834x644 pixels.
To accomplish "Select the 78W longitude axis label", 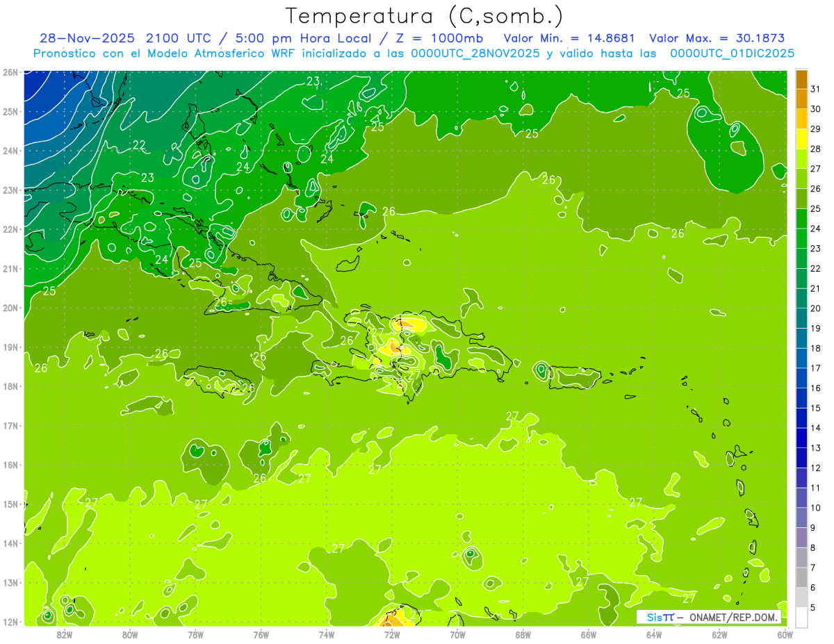I will [x=195, y=634].
